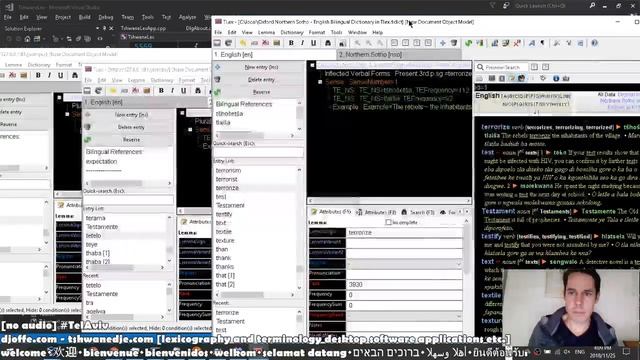Click the Quick-search input in front window
The image size is (640, 360).
click(x=258, y=152)
